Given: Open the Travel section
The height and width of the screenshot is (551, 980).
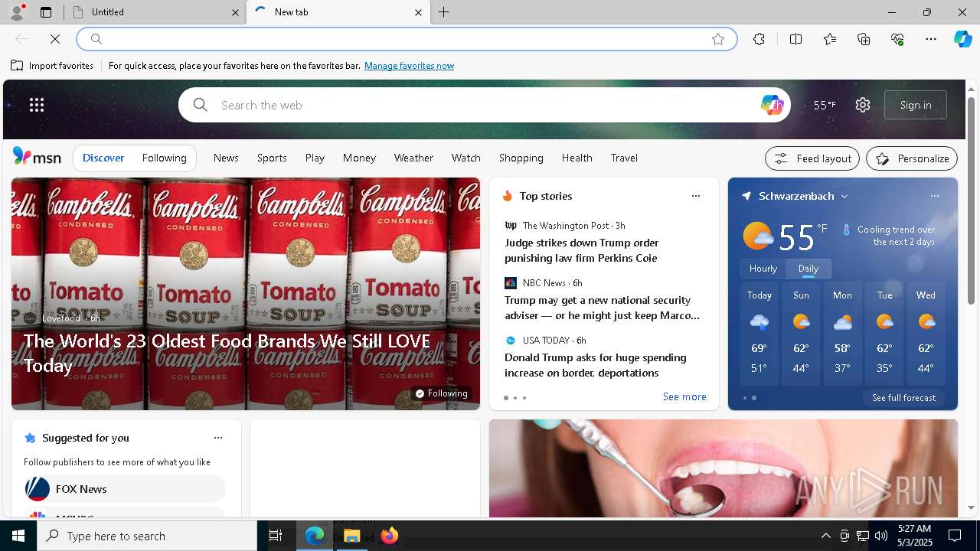Looking at the screenshot, I should [624, 158].
